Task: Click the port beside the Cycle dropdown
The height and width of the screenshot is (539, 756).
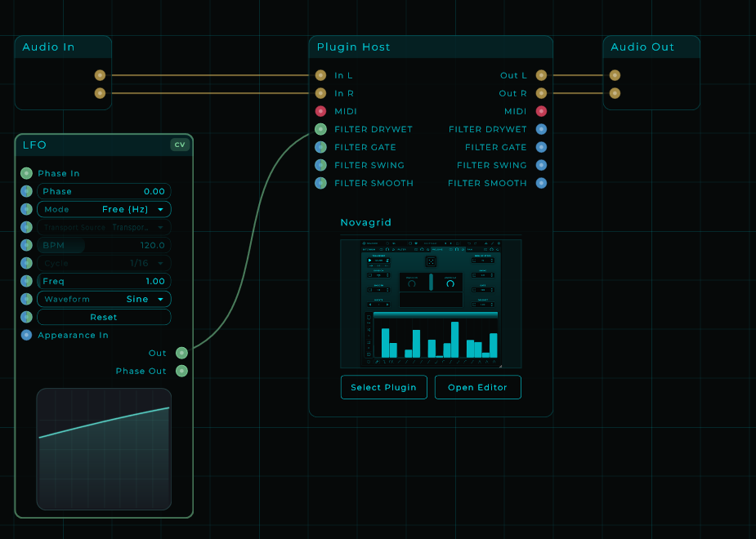Action: [x=26, y=263]
